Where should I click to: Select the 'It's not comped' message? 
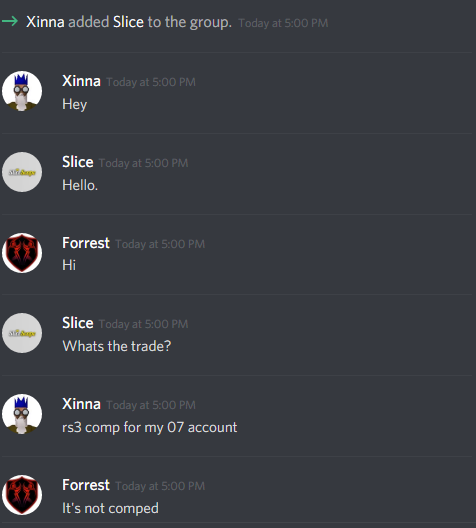click(110, 508)
